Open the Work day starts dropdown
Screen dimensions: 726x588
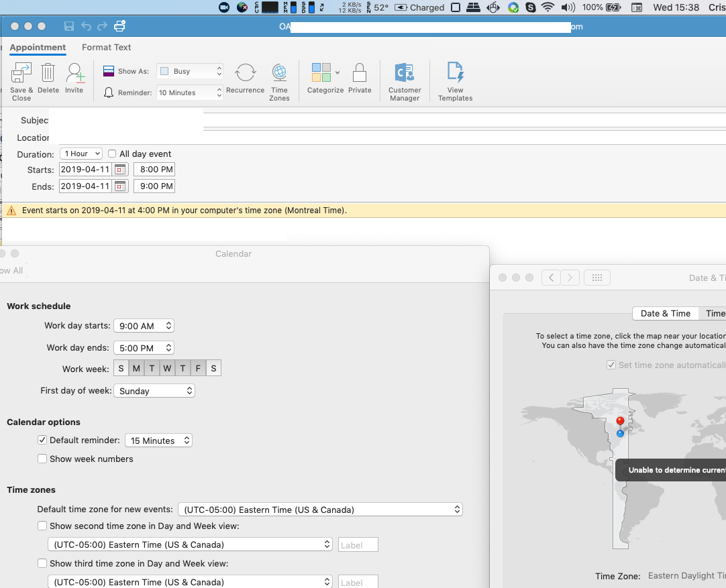(144, 326)
